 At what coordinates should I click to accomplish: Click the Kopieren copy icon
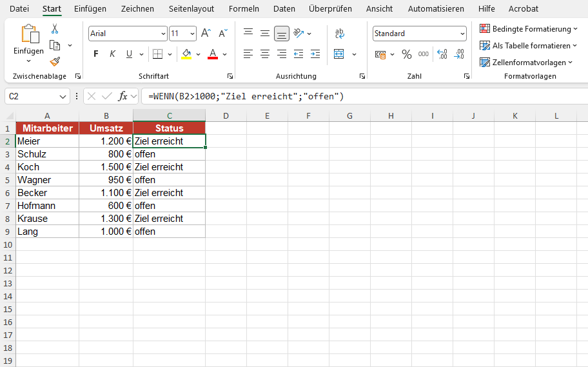(55, 45)
